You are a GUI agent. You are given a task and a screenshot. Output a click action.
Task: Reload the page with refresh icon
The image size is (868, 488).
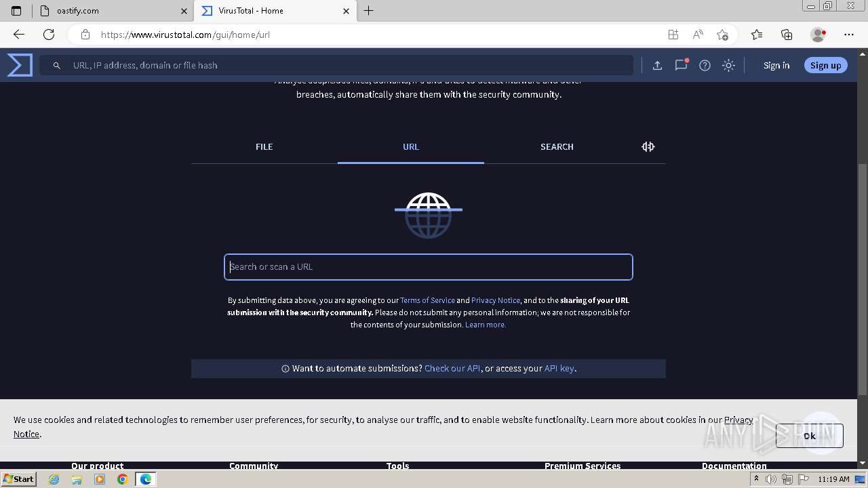[49, 35]
